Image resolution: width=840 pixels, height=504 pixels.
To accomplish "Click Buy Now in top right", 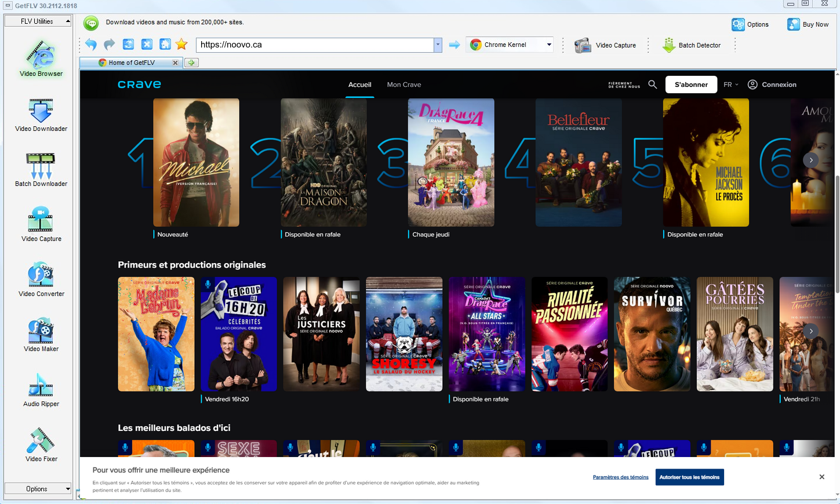I will pyautogui.click(x=808, y=24).
